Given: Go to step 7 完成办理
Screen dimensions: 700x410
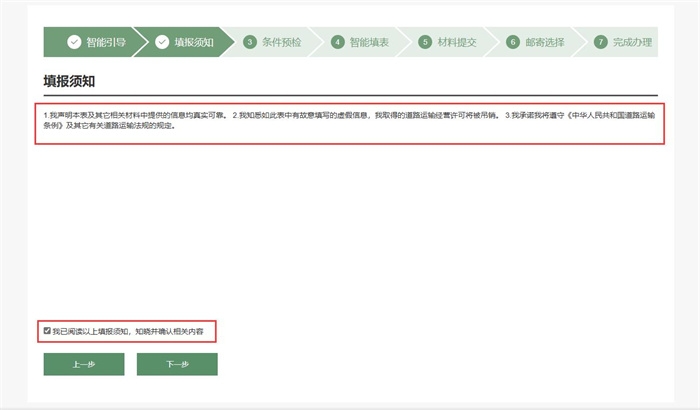Looking at the screenshot, I should tap(622, 42).
